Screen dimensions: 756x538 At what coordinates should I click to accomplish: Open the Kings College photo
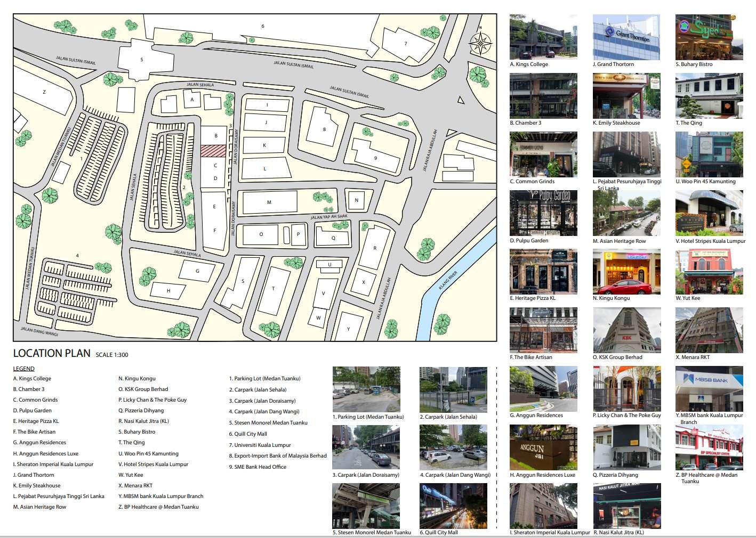pyautogui.click(x=543, y=37)
